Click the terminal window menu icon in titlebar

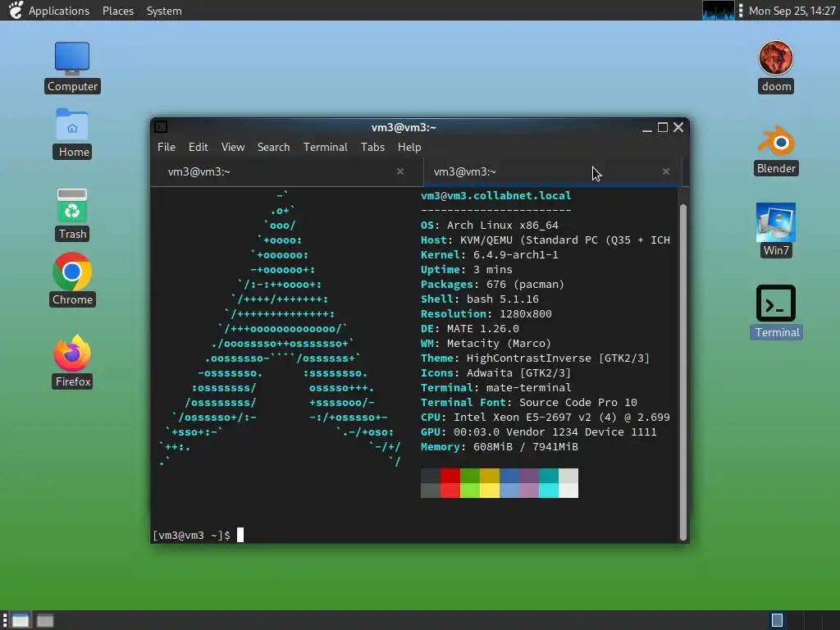click(161, 127)
